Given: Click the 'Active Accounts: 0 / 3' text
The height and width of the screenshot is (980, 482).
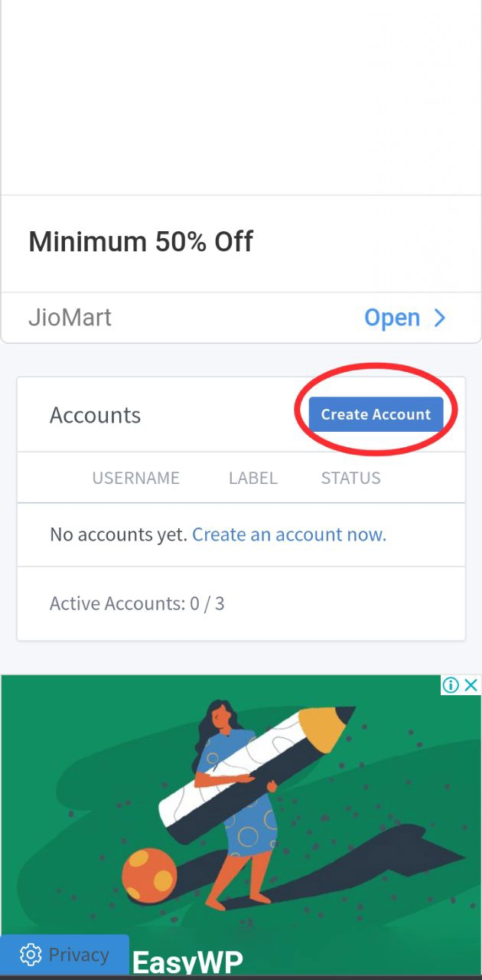Looking at the screenshot, I should coord(137,603).
